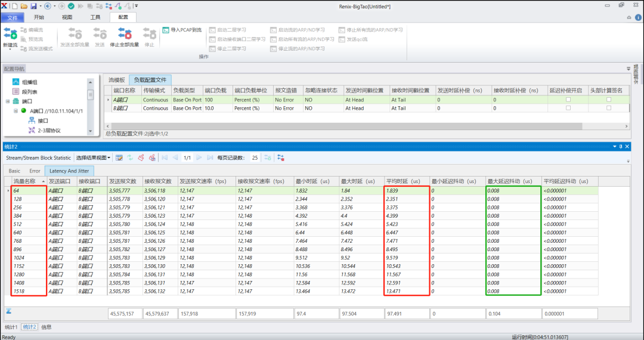The height and width of the screenshot is (340, 644).
Task: Switch to the 工具 ribbon tab
Action: 95,17
